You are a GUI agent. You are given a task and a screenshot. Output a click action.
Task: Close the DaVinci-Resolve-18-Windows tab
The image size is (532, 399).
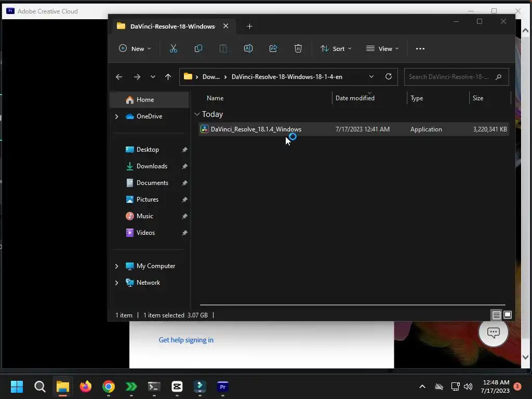tap(225, 26)
